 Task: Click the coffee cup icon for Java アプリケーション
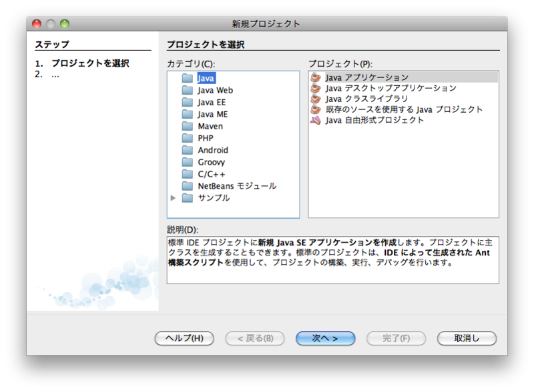tap(316, 77)
